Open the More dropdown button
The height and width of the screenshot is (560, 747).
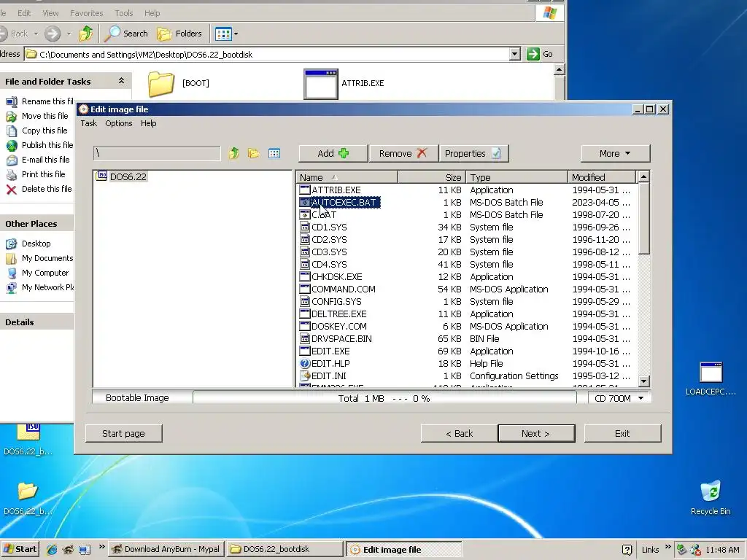point(615,153)
